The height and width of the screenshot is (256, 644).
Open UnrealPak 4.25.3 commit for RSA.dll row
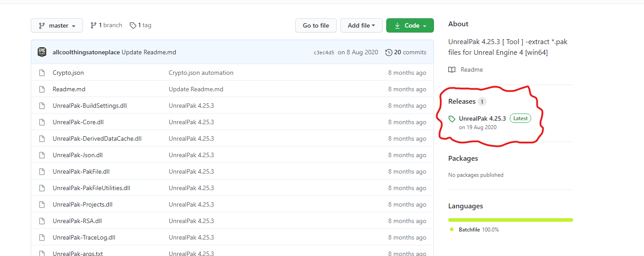tap(191, 221)
